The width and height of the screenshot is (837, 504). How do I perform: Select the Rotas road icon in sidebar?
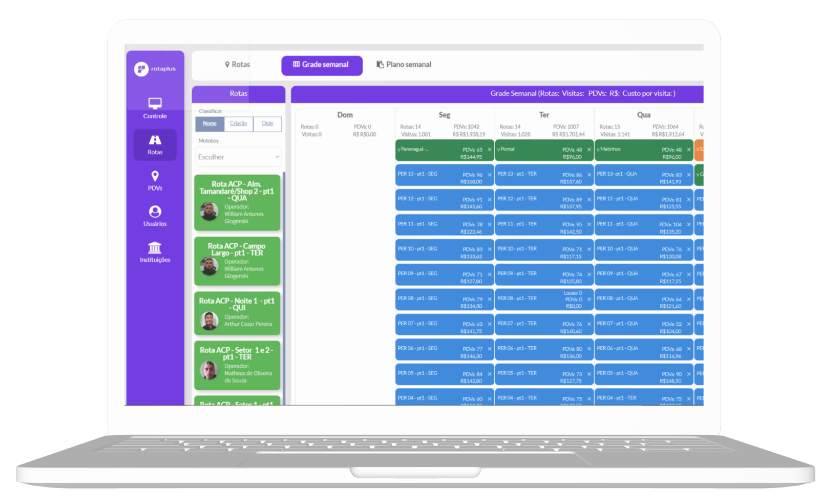(155, 140)
